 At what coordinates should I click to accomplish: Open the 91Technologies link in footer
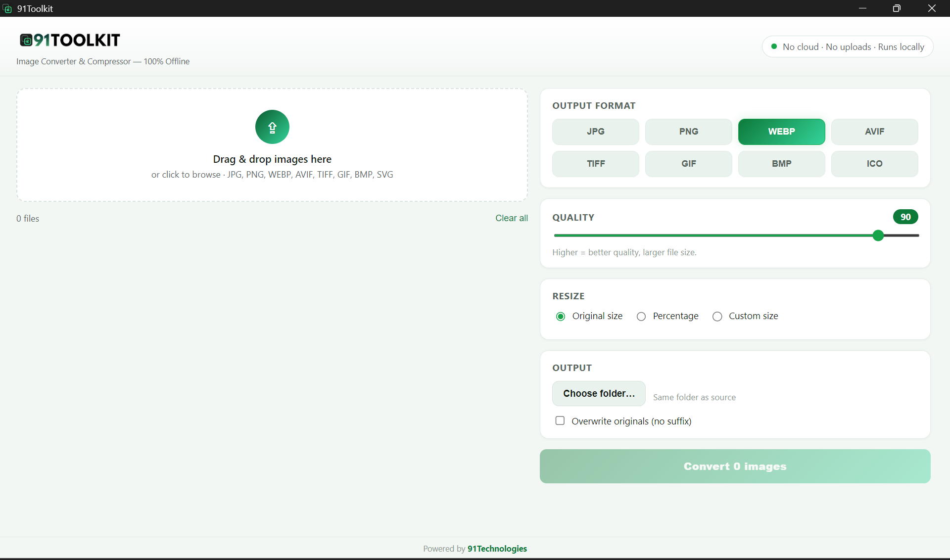pos(497,549)
